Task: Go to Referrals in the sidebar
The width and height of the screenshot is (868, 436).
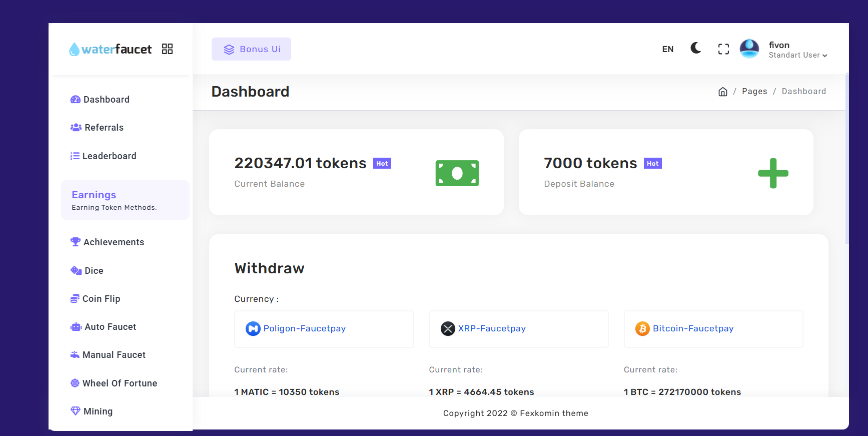Action: coord(103,128)
